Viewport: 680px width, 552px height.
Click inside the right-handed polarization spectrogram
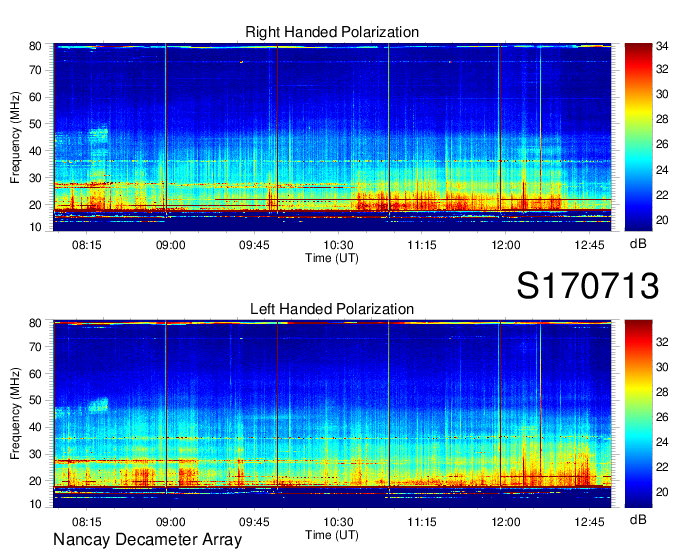point(332,137)
